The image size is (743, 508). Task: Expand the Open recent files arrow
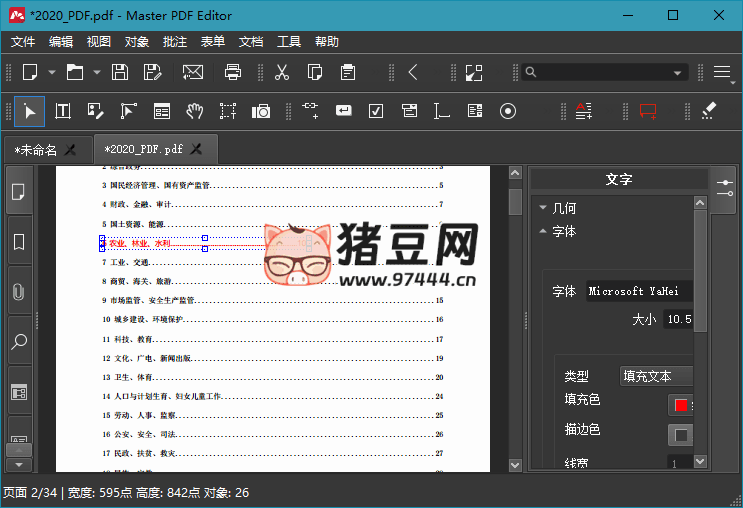coord(97,73)
